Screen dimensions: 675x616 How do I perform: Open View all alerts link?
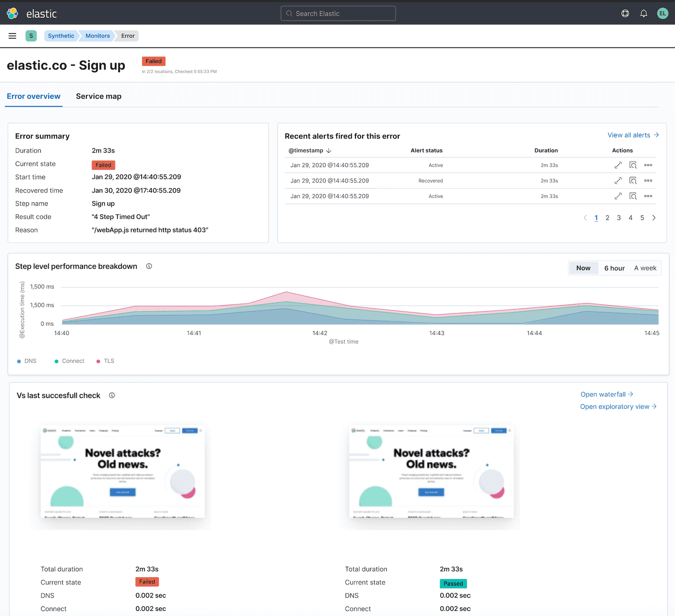point(633,135)
